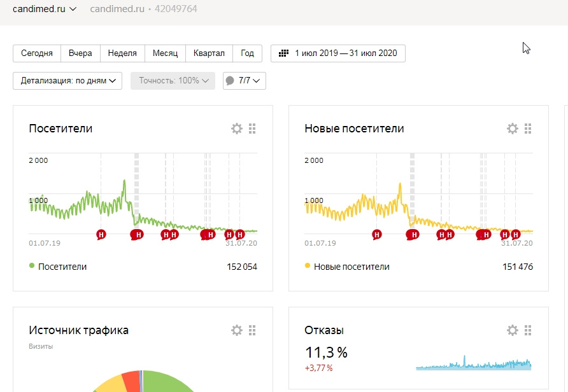Click the rightmost annotation marker on Посетители chart

[x=240, y=235]
